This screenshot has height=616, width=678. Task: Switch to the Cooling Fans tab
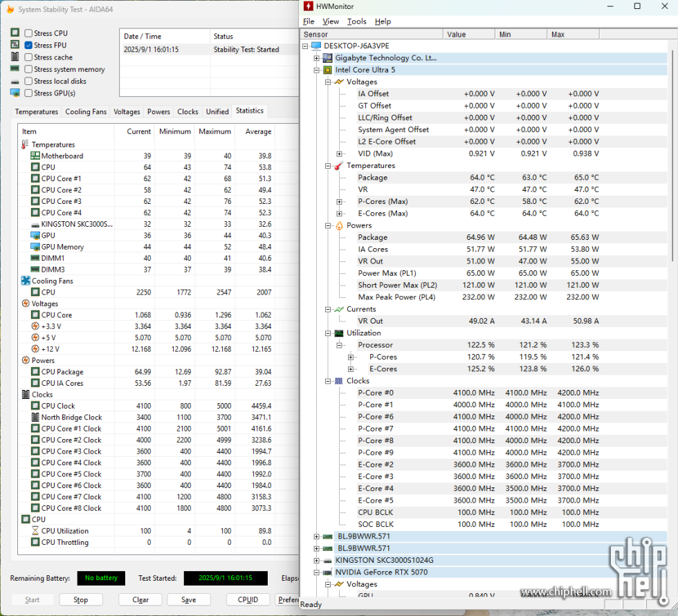[x=86, y=111]
